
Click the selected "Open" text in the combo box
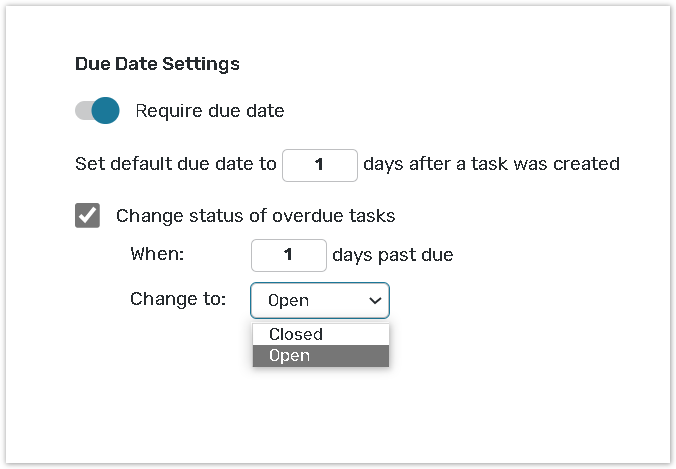click(289, 301)
